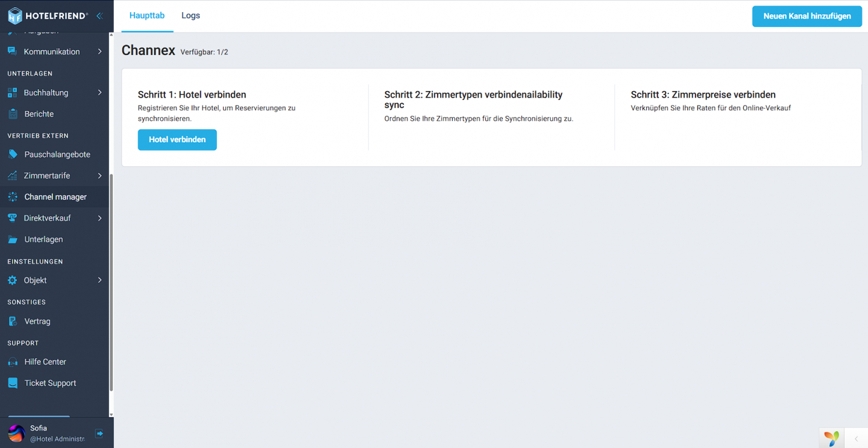Open Channel manager menu item
The height and width of the screenshot is (448, 868).
click(x=54, y=197)
